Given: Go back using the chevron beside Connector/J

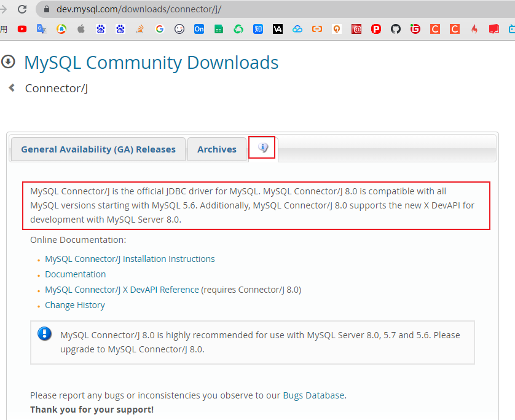Looking at the screenshot, I should [12, 88].
